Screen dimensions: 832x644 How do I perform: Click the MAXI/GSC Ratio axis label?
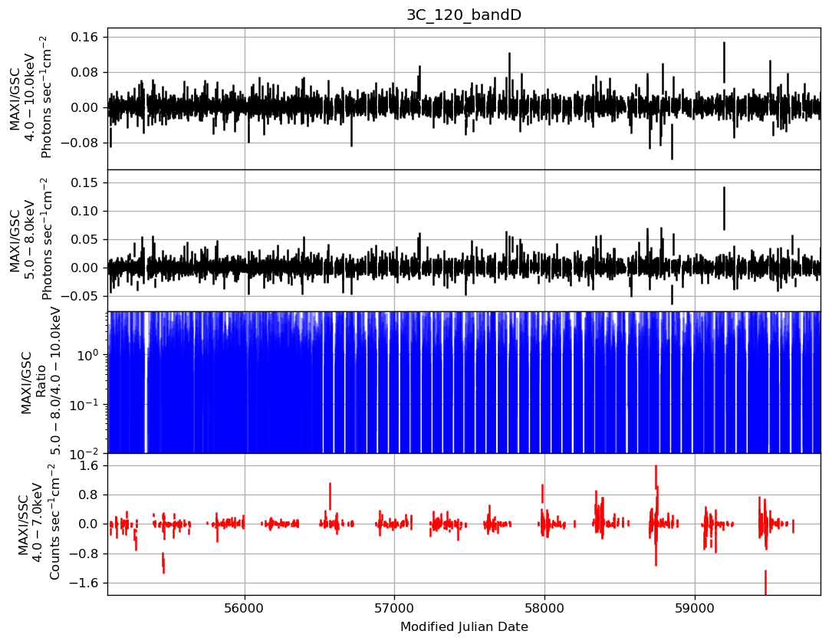click(x=41, y=382)
